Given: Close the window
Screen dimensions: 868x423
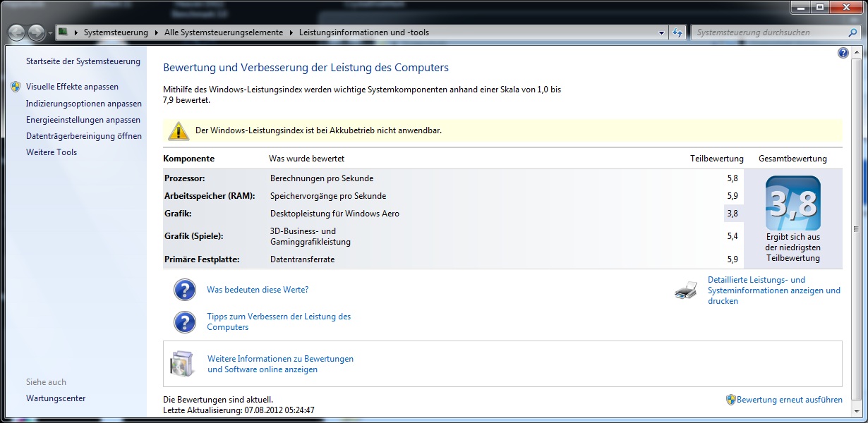Looking at the screenshot, I should coord(845,7).
